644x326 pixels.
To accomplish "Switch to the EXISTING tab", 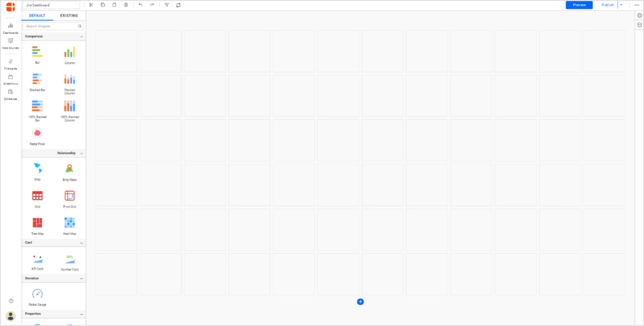I will click(x=69, y=16).
